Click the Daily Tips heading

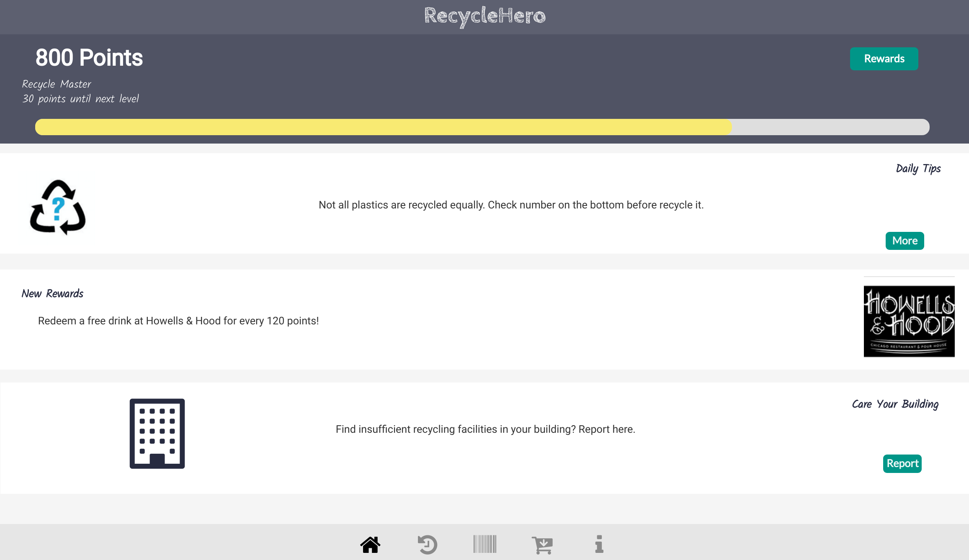(918, 168)
